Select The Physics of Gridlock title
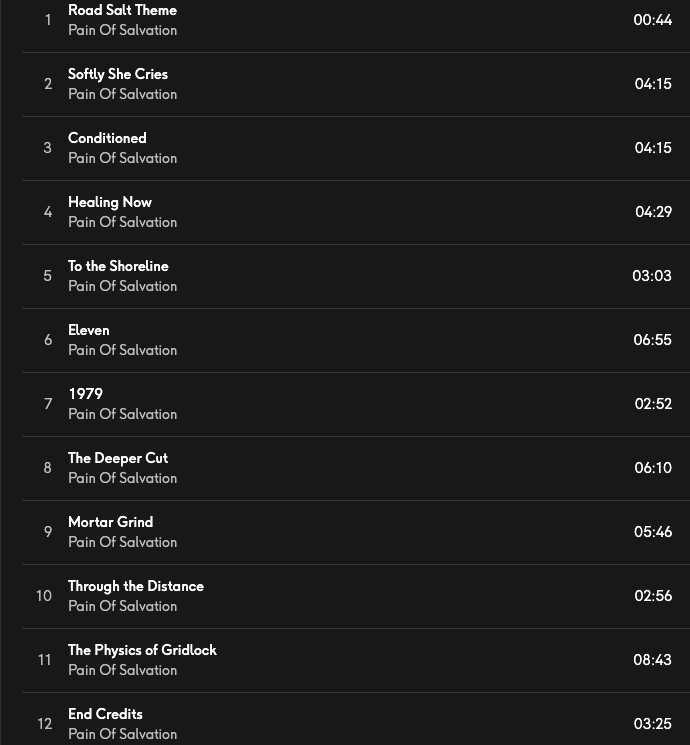Viewport: 690px width, 745px height. pyautogui.click(x=142, y=650)
